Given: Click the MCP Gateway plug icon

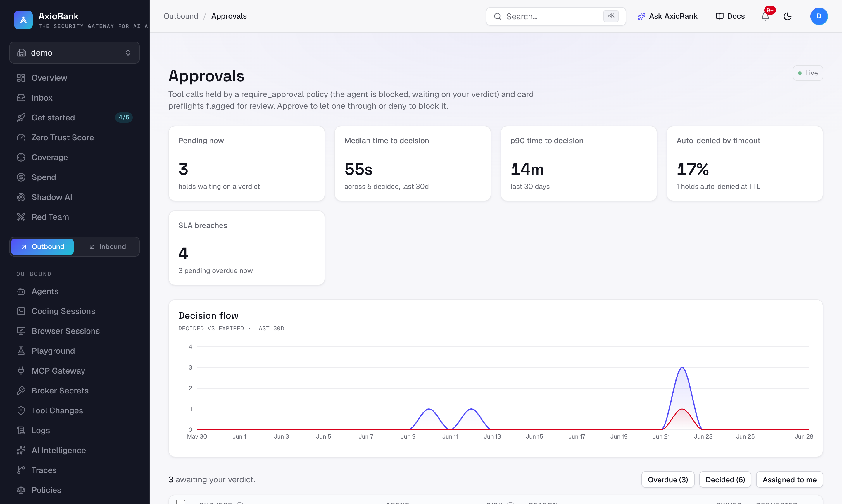Looking at the screenshot, I should tap(21, 371).
